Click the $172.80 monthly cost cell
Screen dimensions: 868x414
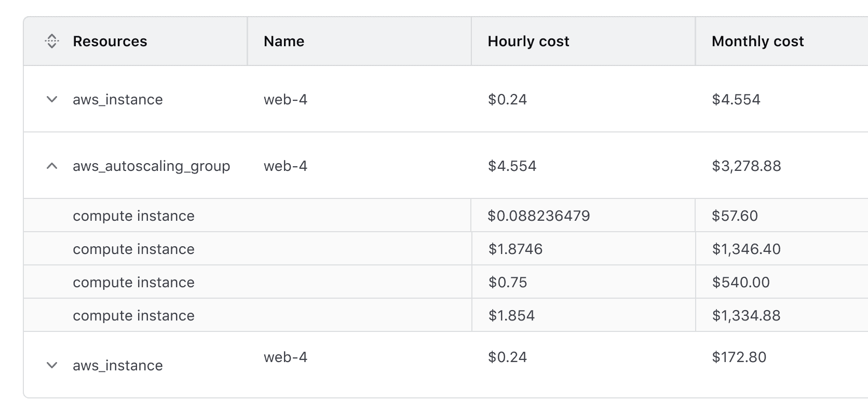point(739,357)
